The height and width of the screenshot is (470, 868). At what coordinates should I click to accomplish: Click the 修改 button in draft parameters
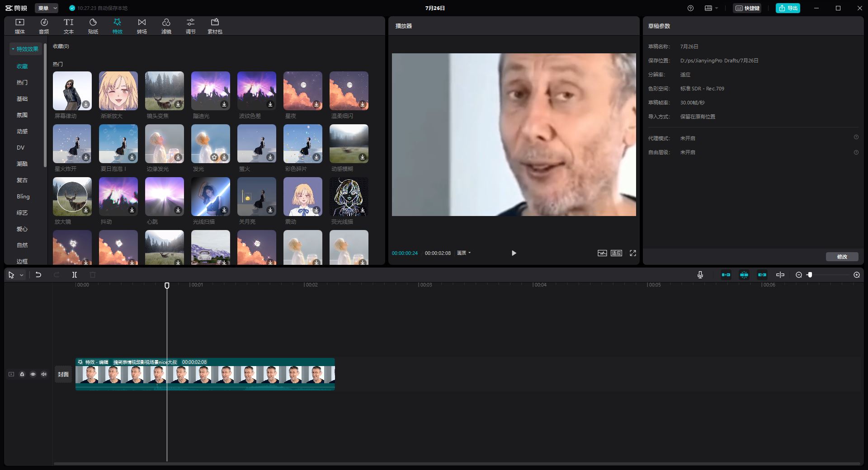tap(842, 256)
